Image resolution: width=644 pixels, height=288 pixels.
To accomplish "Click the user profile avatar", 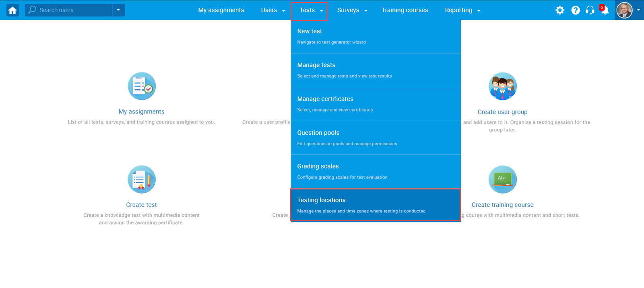I will click(624, 10).
